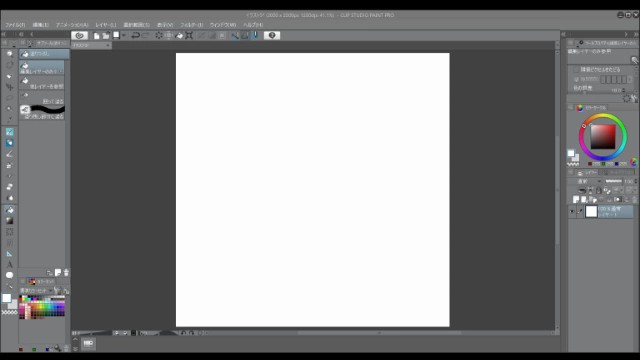Open CLIP STUDIO launcher icon in command bar
Viewport: 640px width, 360px height.
[80, 36]
